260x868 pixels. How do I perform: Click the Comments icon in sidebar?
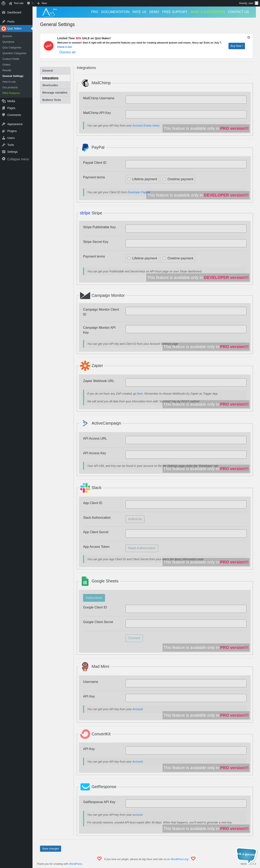click(4, 115)
